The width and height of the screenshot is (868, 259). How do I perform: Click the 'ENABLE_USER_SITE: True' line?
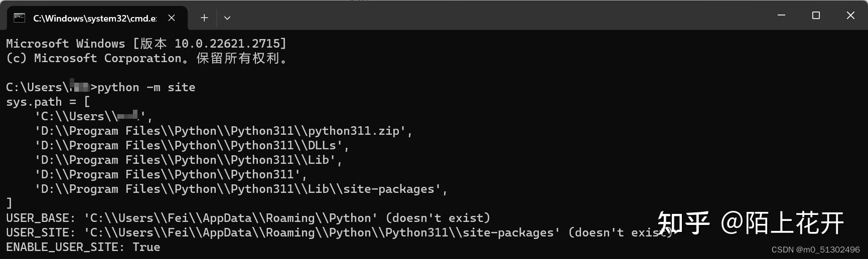point(83,247)
